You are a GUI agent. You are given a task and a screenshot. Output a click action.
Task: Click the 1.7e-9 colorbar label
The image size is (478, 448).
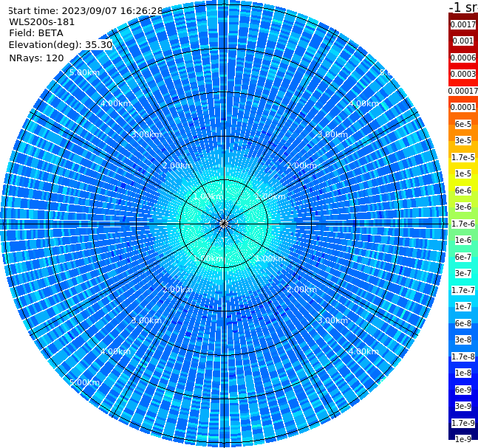pos(463,423)
